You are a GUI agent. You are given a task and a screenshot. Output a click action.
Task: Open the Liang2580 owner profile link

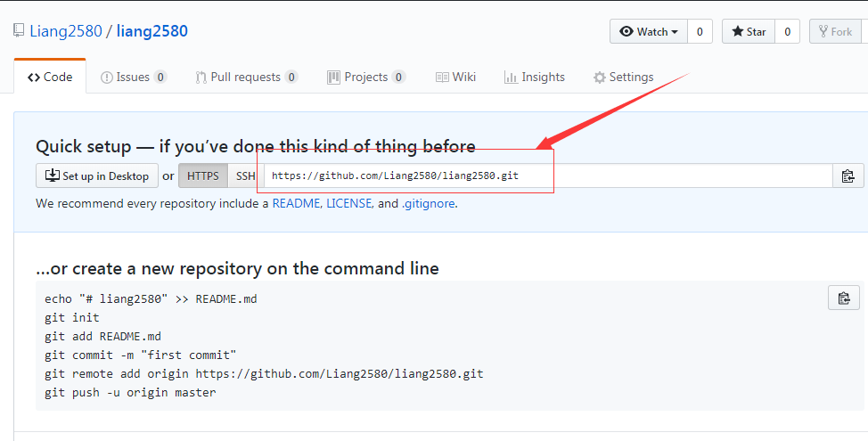(66, 31)
